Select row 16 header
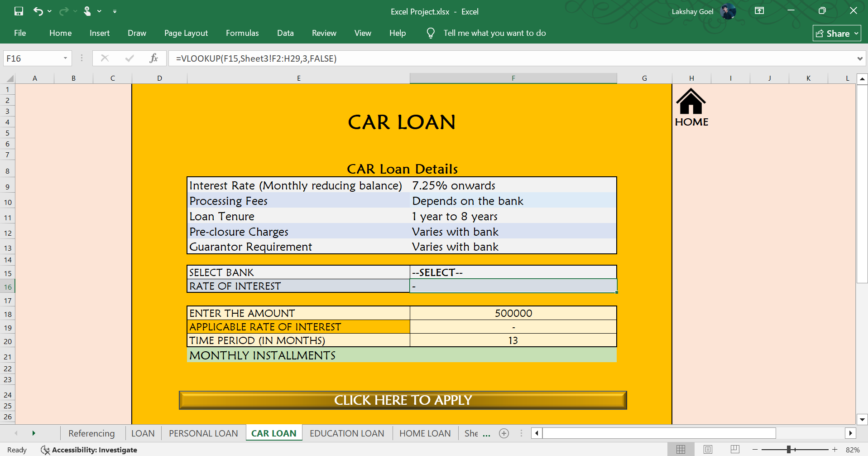868x456 pixels. [x=8, y=287]
